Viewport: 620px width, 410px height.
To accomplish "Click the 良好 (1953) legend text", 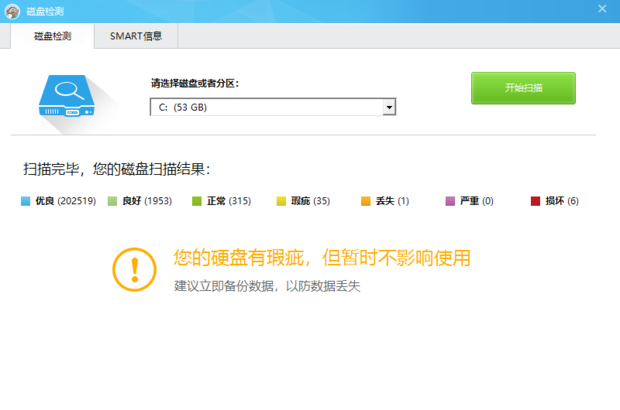I will 147,201.
